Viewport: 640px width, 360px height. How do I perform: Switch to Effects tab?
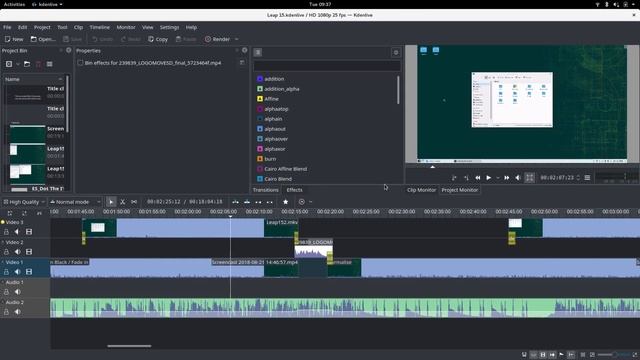click(294, 190)
